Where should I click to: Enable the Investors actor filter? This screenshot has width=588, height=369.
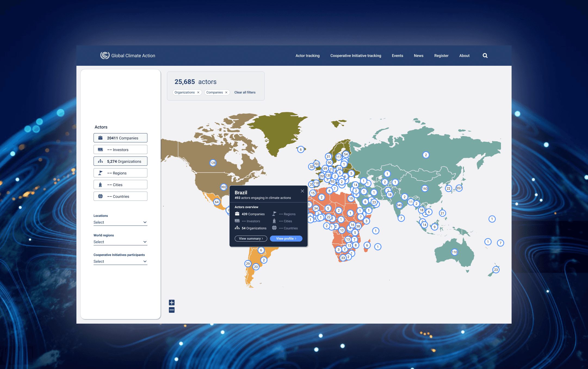(x=120, y=149)
